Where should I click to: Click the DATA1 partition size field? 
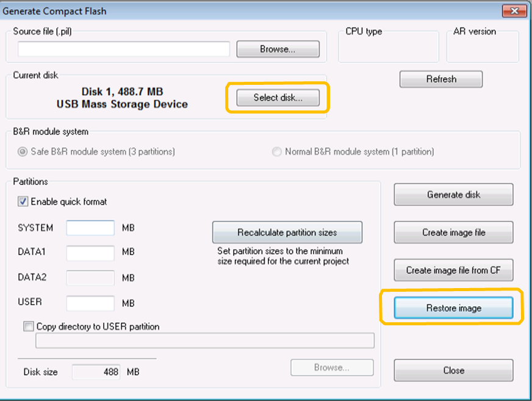[90, 252]
